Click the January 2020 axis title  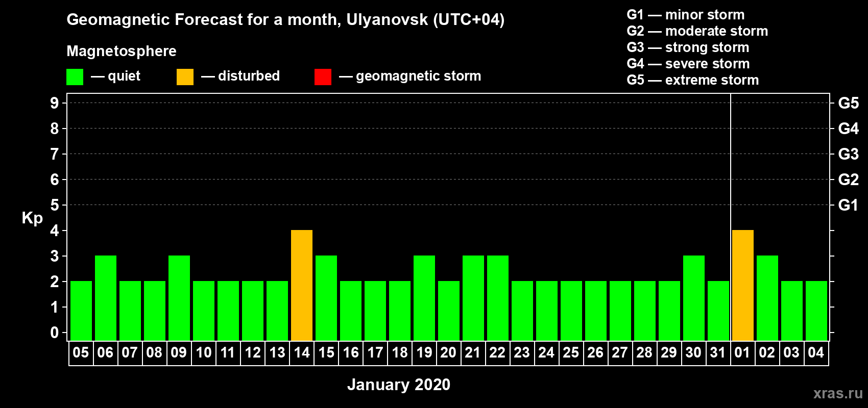(399, 385)
